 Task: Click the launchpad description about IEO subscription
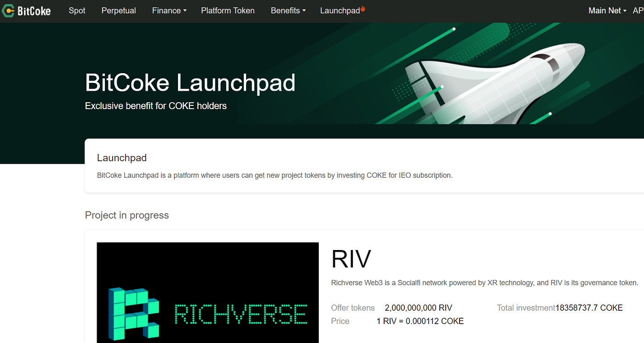[275, 175]
